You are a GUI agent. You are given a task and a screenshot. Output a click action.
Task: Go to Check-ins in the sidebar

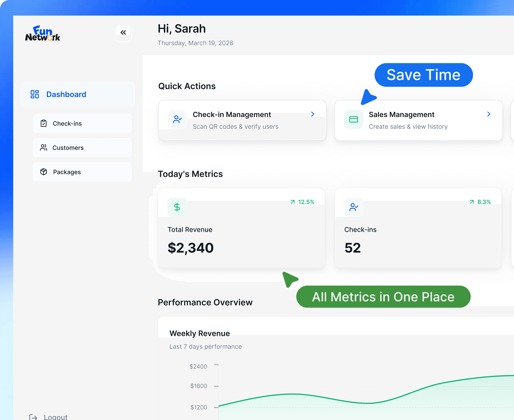tap(82, 123)
